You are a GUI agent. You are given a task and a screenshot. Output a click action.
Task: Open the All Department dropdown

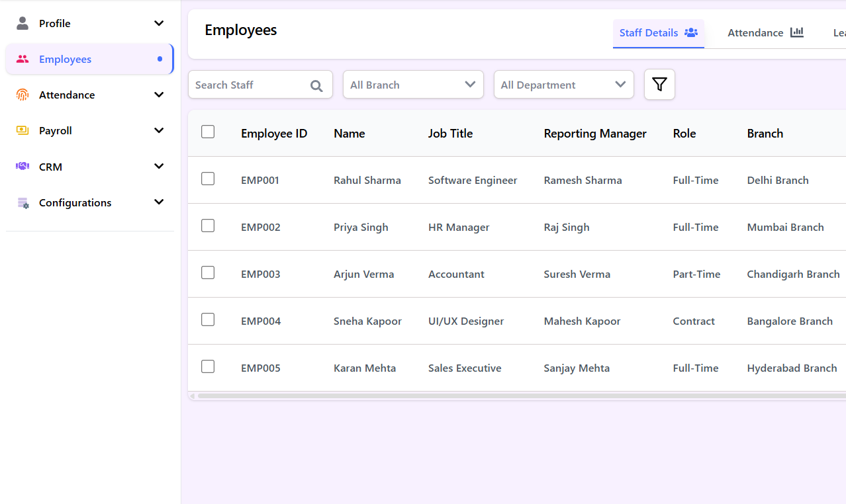pyautogui.click(x=563, y=85)
